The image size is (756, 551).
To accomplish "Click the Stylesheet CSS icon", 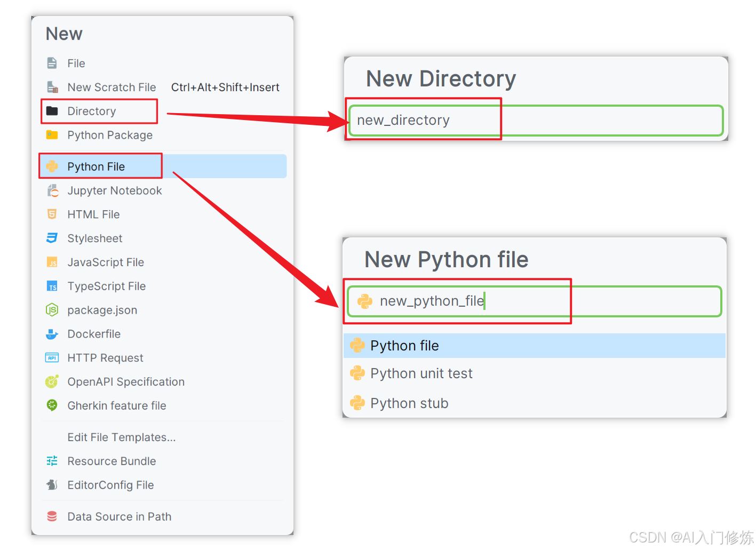I will pyautogui.click(x=52, y=238).
